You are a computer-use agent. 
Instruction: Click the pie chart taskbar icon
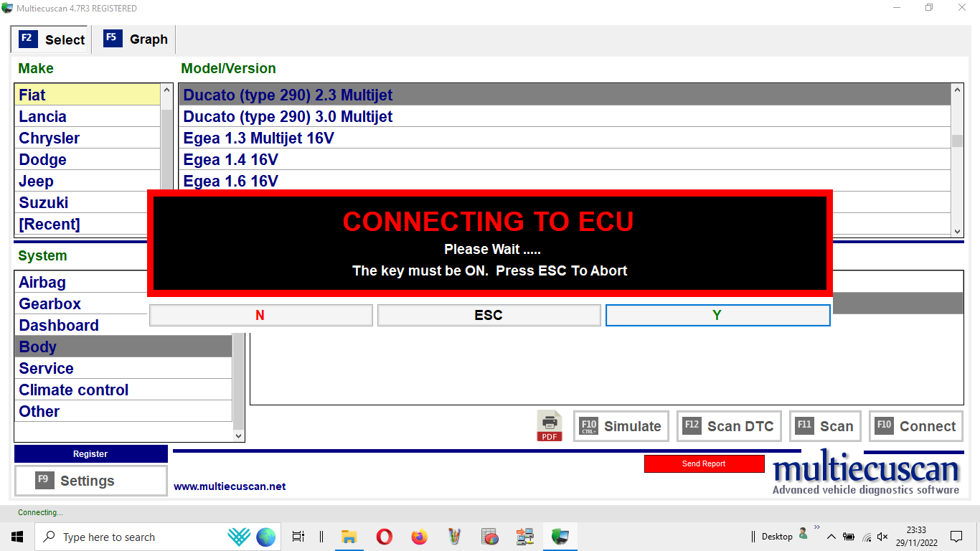[490, 537]
